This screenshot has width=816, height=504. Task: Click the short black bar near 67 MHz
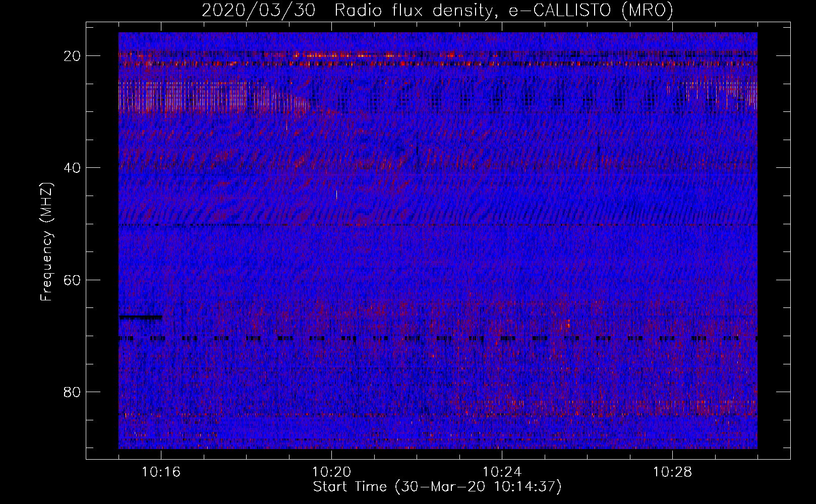[141, 318]
